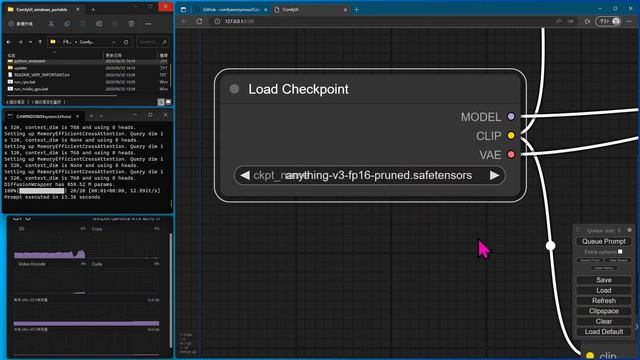Viewport: 640px width, 360px height.
Task: Switch File Explorer to large icons view
Action: 168,102
